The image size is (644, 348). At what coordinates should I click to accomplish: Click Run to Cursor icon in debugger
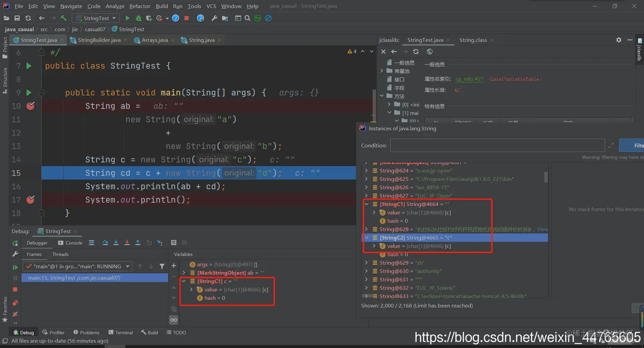click(x=160, y=242)
